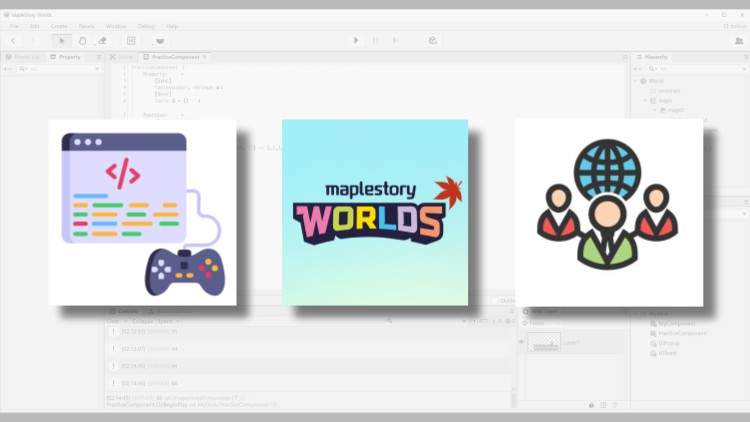The height and width of the screenshot is (422, 750).
Task: Collapse the World tree node
Action: click(636, 81)
